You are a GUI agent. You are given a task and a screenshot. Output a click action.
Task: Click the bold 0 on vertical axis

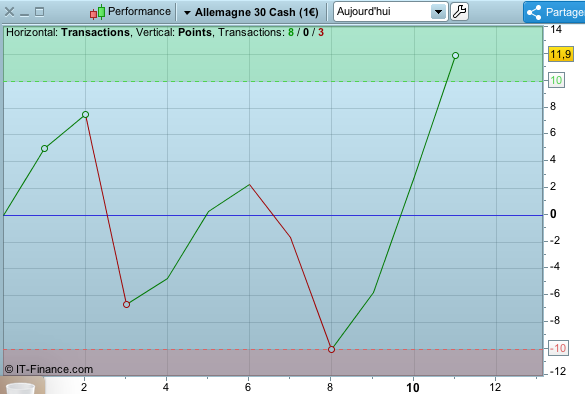click(x=553, y=214)
